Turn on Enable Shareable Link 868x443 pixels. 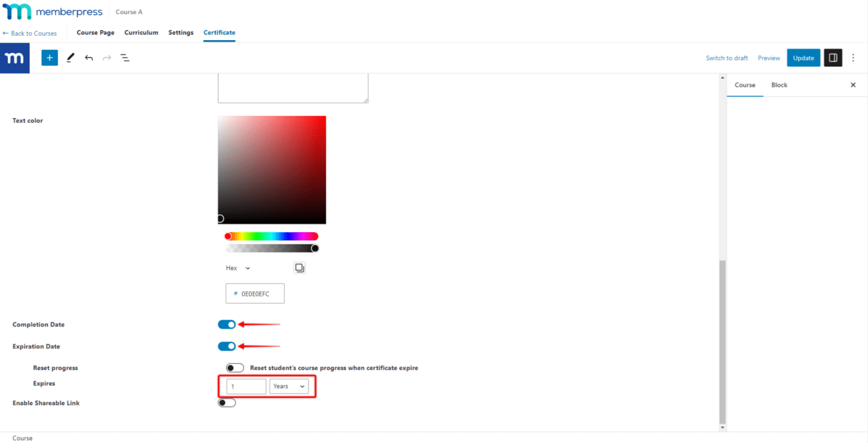tap(227, 403)
